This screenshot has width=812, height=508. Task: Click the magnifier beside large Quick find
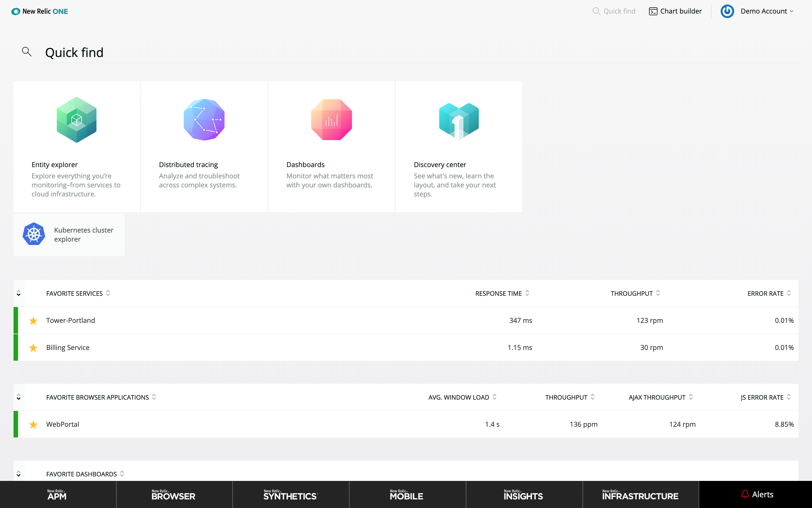(27, 52)
